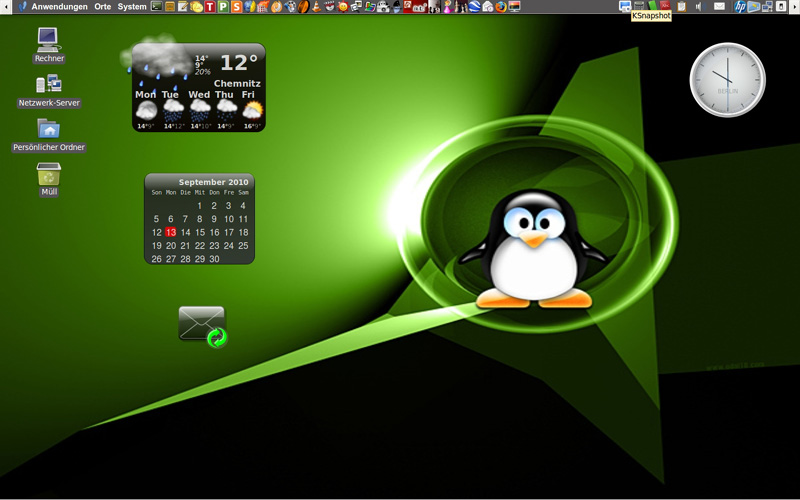Image resolution: width=800 pixels, height=500 pixels.
Task: Launch the orange S office application
Action: (x=236, y=7)
